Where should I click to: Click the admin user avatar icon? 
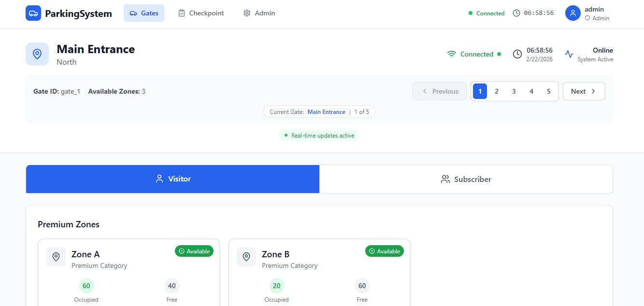(x=572, y=13)
